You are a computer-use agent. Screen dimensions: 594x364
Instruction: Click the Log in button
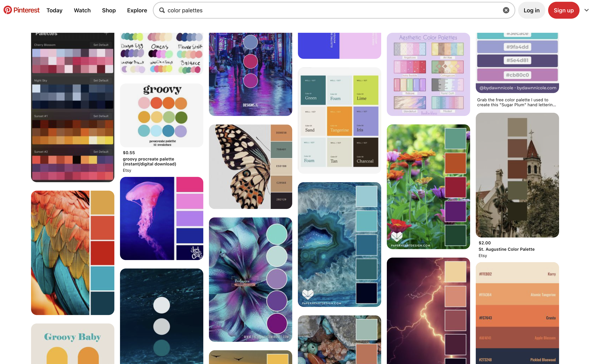pyautogui.click(x=531, y=10)
